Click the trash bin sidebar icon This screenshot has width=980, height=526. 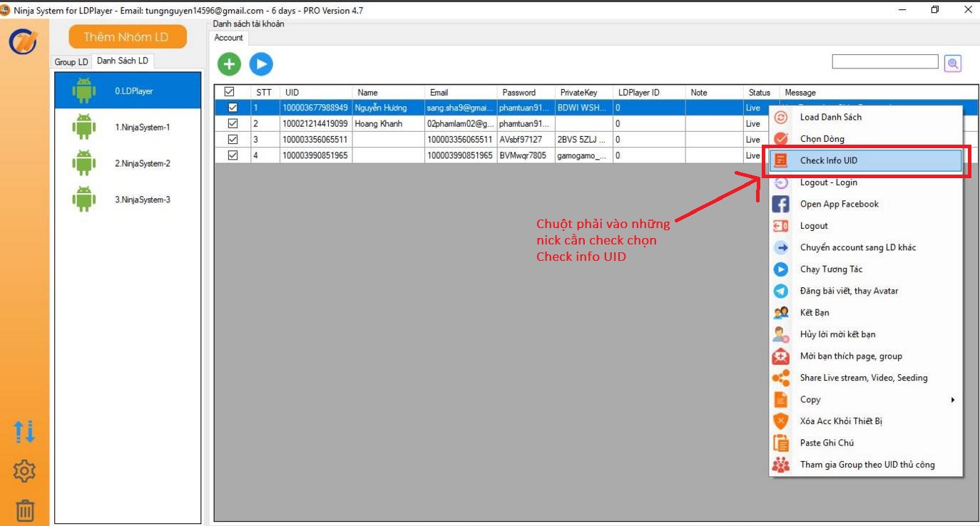pyautogui.click(x=25, y=510)
